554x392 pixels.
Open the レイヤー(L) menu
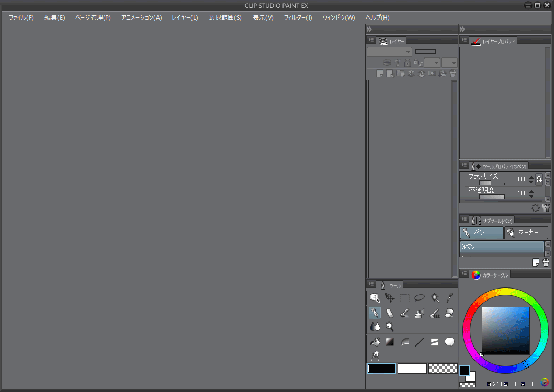coord(185,18)
